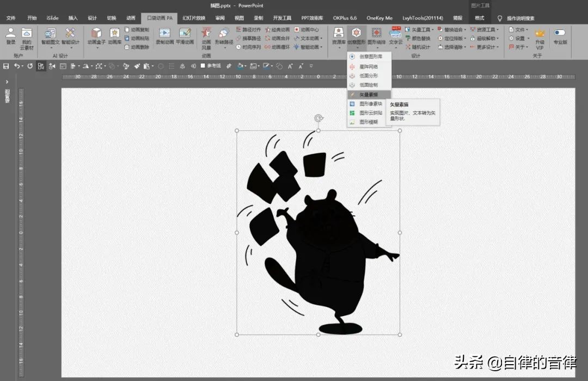Open the 文件 ribbon tab
The image size is (588, 381).
(x=11, y=18)
